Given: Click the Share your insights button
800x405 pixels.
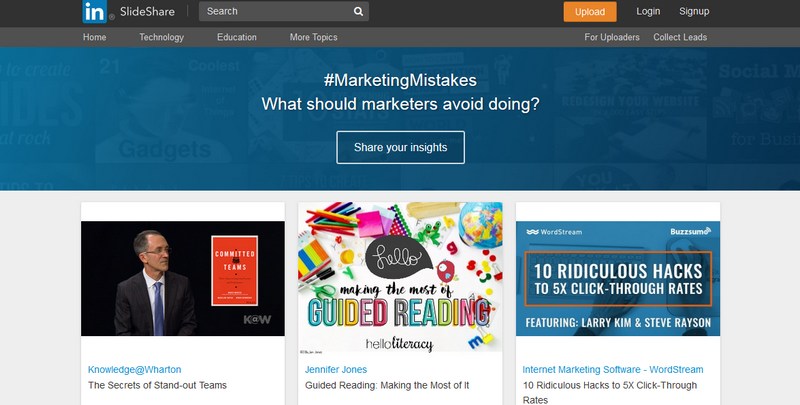Looking at the screenshot, I should pyautogui.click(x=401, y=147).
